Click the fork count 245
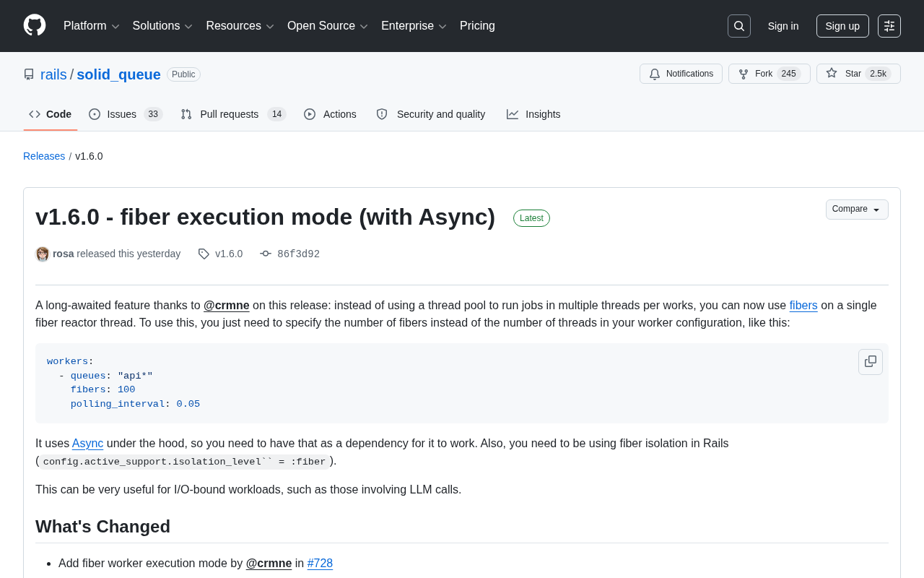Image resolution: width=924 pixels, height=578 pixels. tap(789, 74)
